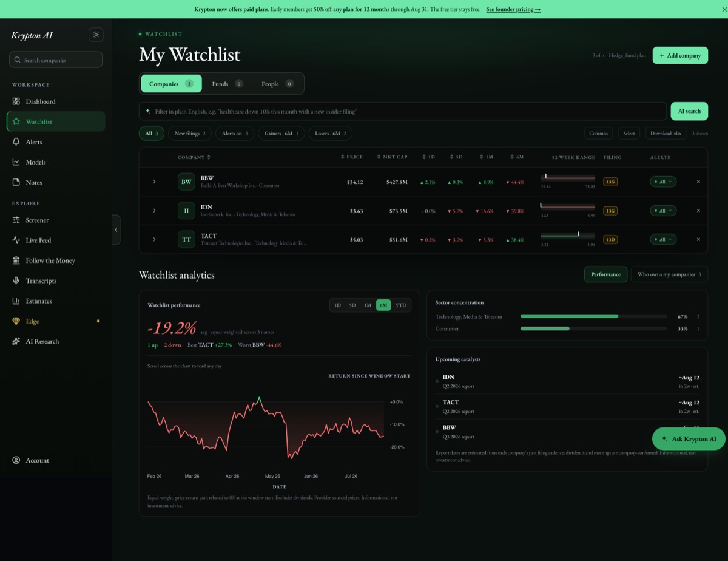Remove IDN from watchlist

(x=698, y=211)
